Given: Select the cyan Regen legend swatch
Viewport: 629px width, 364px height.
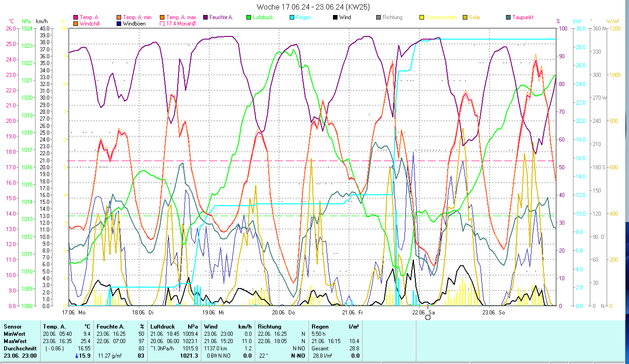Looking at the screenshot, I should (292, 18).
